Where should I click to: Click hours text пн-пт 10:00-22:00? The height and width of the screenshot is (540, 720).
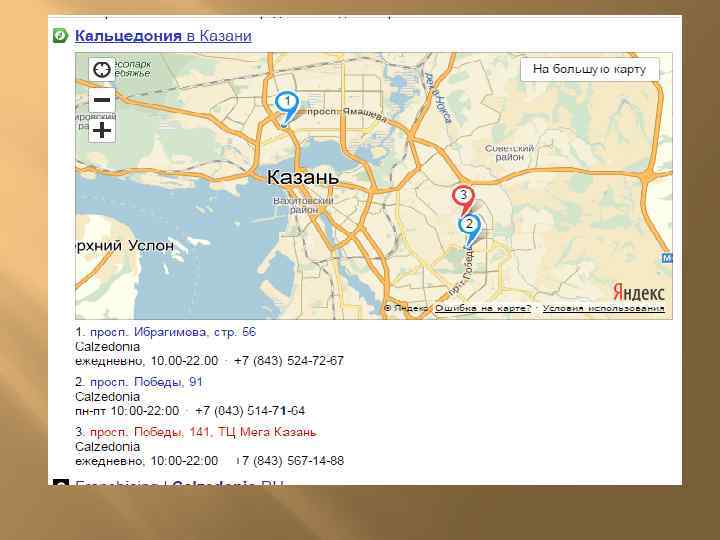(127, 411)
